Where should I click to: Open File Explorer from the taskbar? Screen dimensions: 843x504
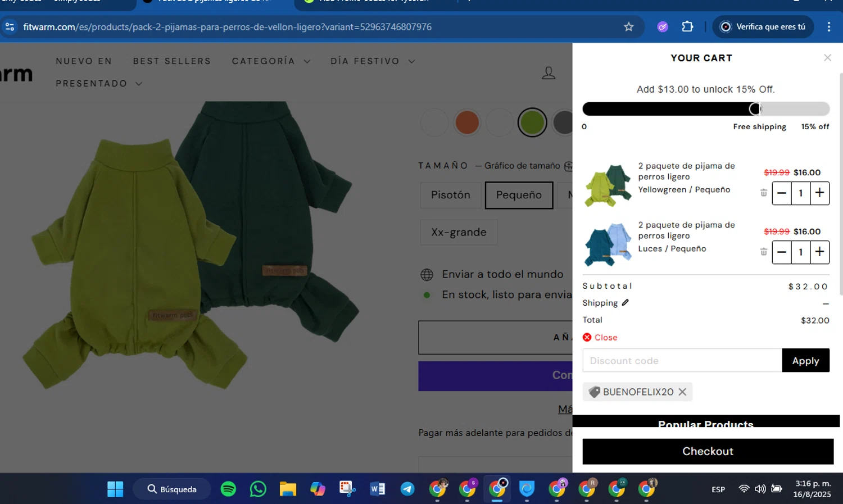288,489
